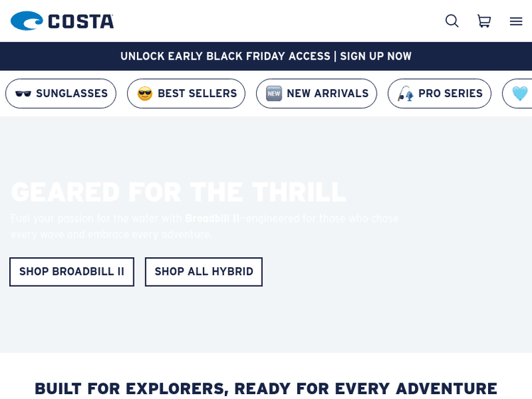The image size is (532, 399).
Task: Click the sunglasses emoji icon
Action: tap(23, 94)
